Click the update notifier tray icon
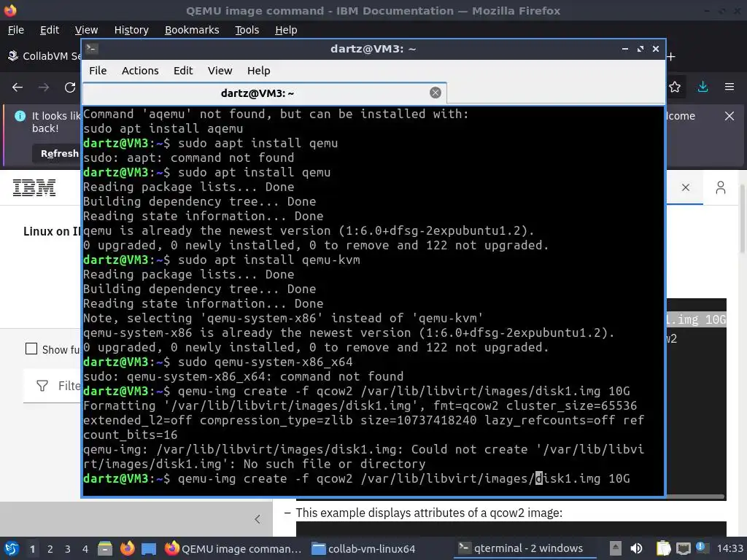 [x=701, y=548]
